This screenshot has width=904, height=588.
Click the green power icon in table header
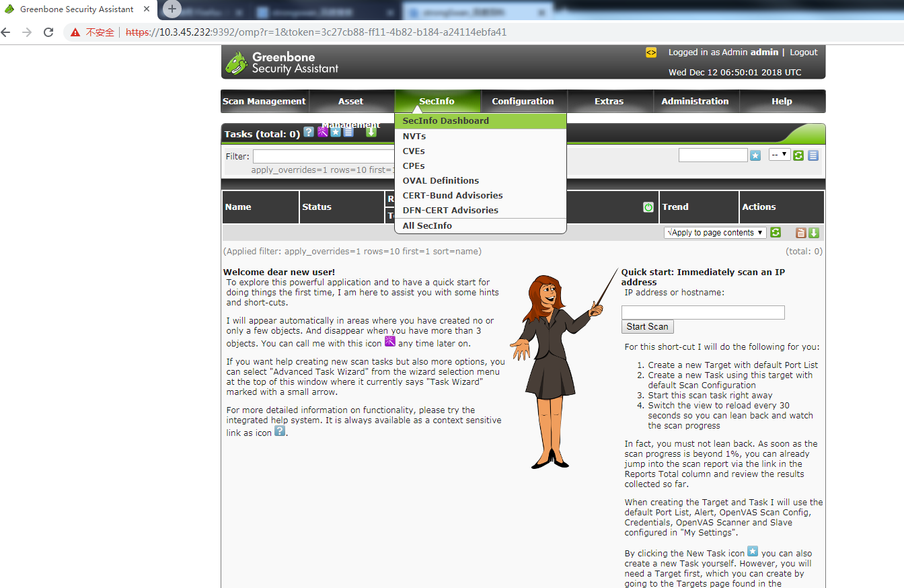point(648,207)
